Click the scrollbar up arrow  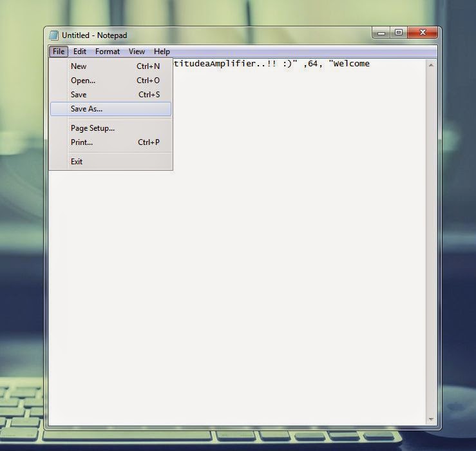[431, 65]
